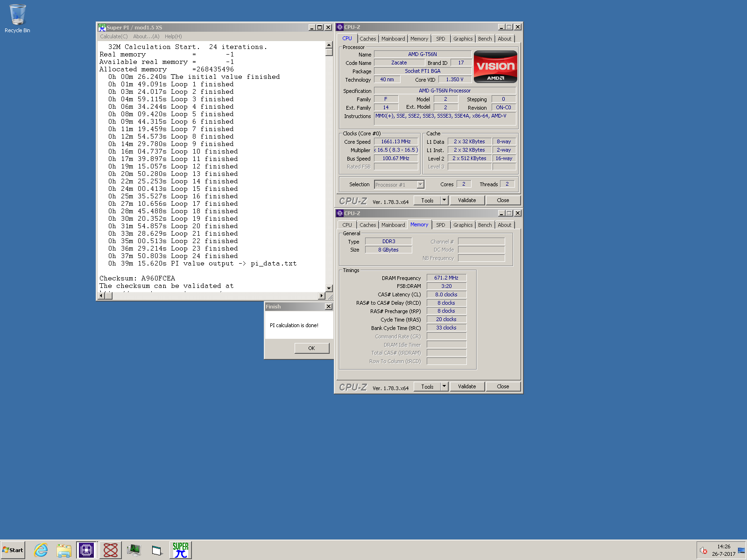Click the red crossed-circle taskbar icon
Image resolution: width=747 pixels, height=560 pixels.
tap(111, 550)
